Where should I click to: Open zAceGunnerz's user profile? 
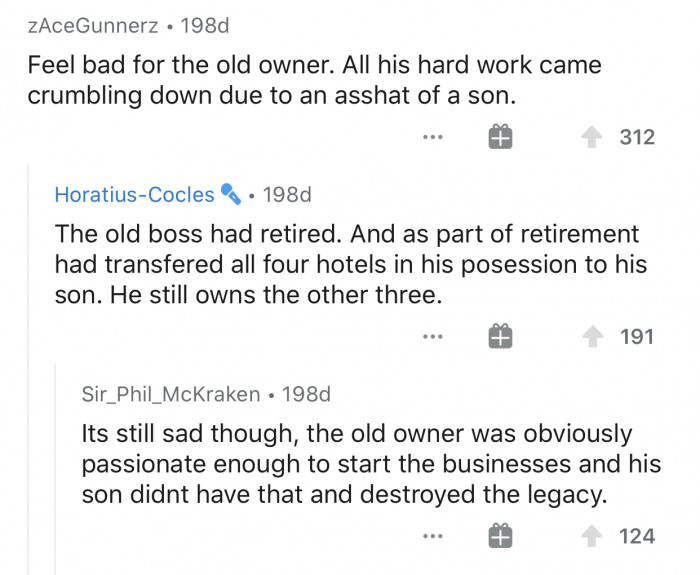point(93,25)
